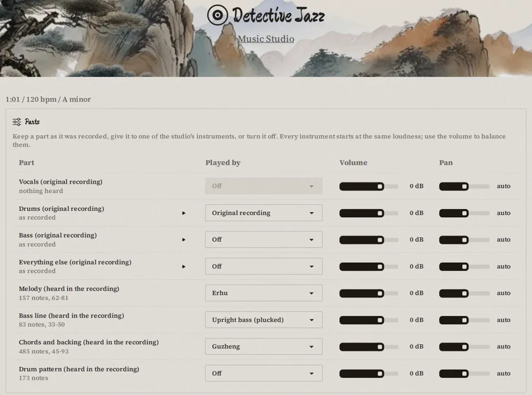532x395 pixels.
Task: Adjust the Chords and backing pan slider
Action: tap(464, 347)
